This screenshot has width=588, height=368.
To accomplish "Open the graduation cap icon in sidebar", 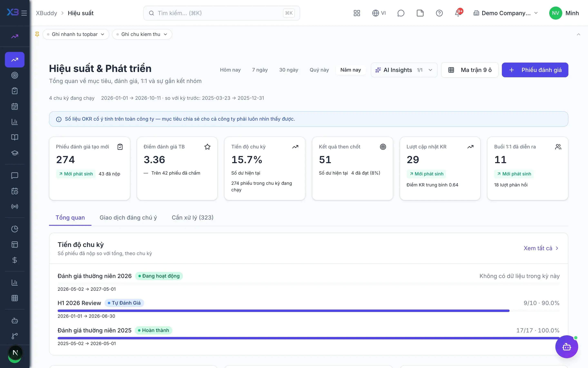I will coord(14,153).
